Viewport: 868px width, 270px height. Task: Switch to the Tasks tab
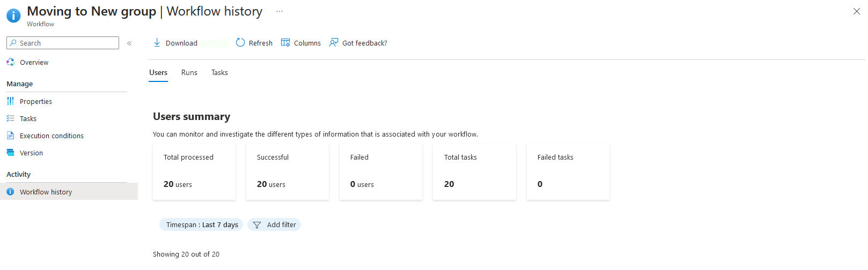point(219,73)
